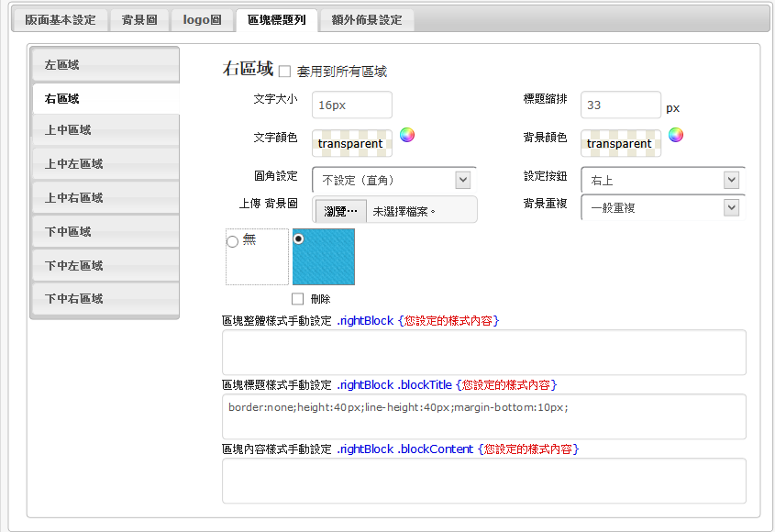This screenshot has height=532, width=775.
Task: Click the 文字大小 input field
Action: pos(351,105)
